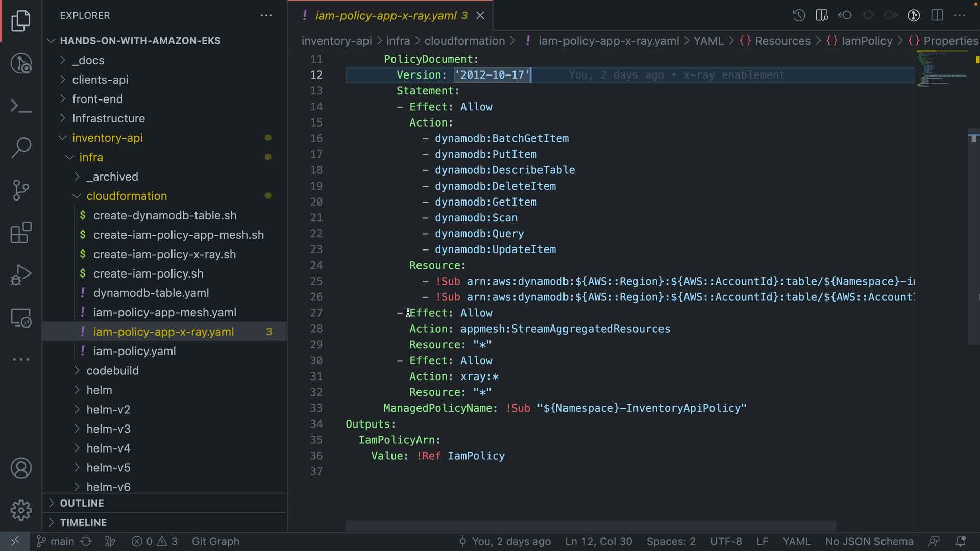
Task: Change YAML language mode in status bar
Action: pyautogui.click(x=796, y=541)
